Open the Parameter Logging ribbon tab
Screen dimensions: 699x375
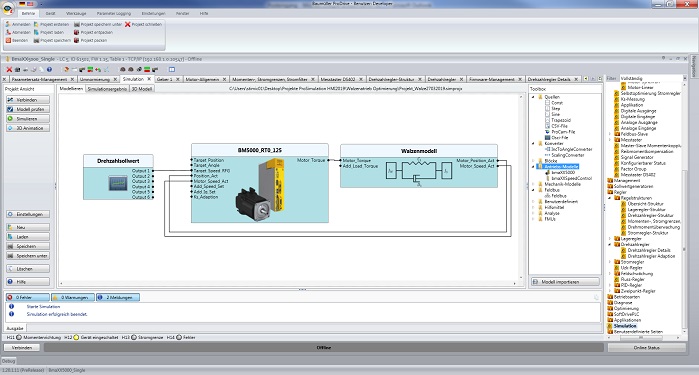point(114,13)
